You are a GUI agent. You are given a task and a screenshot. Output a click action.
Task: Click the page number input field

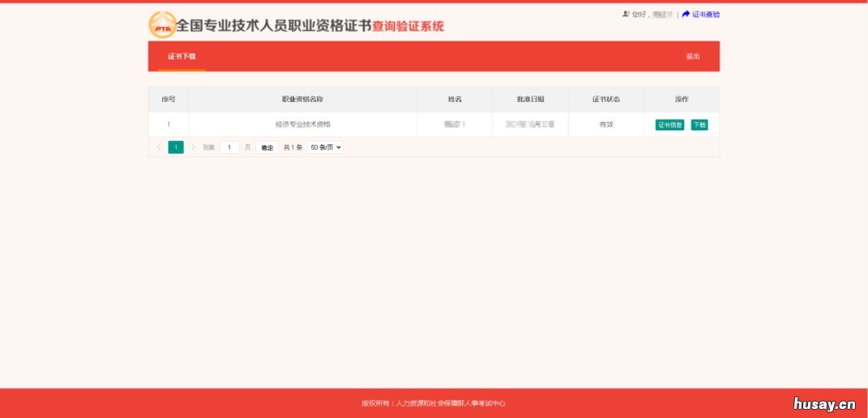coord(229,147)
